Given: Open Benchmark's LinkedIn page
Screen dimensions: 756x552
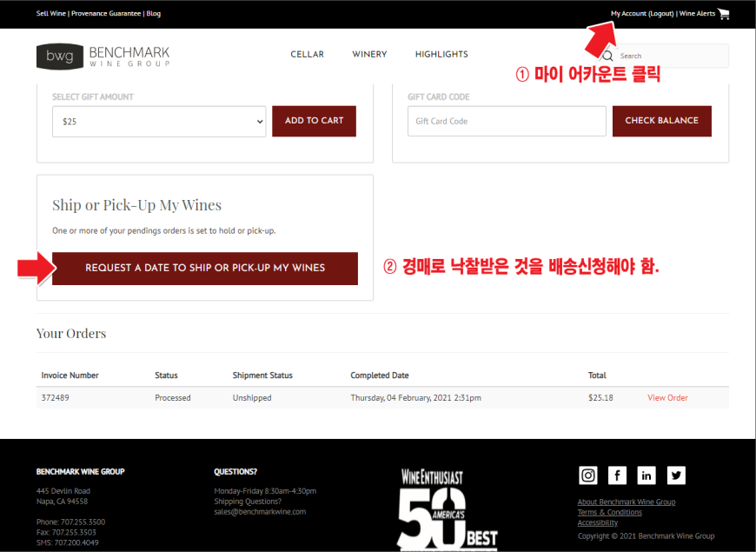Looking at the screenshot, I should point(647,476).
